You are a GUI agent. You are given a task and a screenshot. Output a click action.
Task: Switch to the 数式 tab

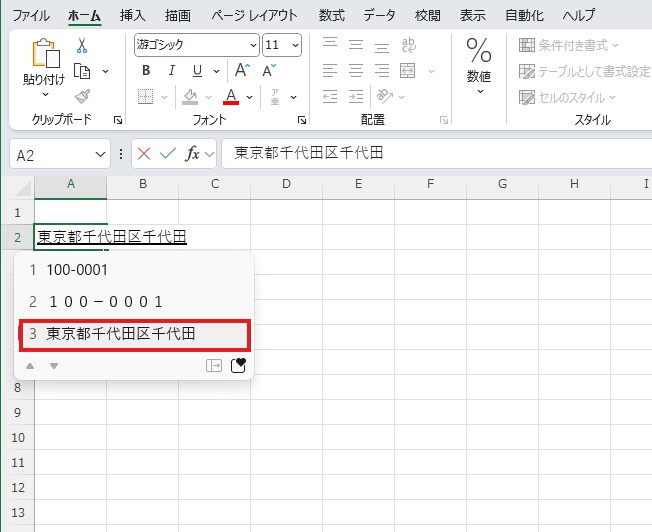point(332,15)
